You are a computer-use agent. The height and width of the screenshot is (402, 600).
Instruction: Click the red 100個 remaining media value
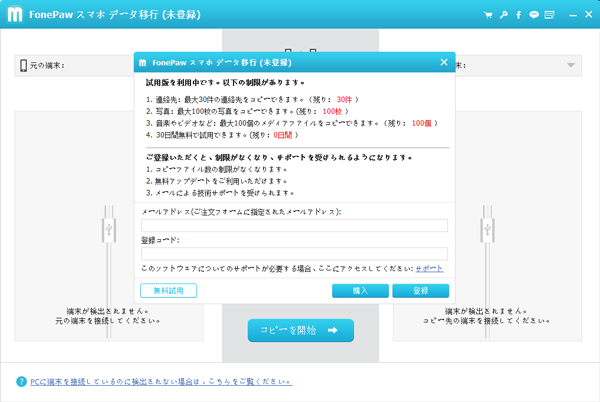point(421,123)
